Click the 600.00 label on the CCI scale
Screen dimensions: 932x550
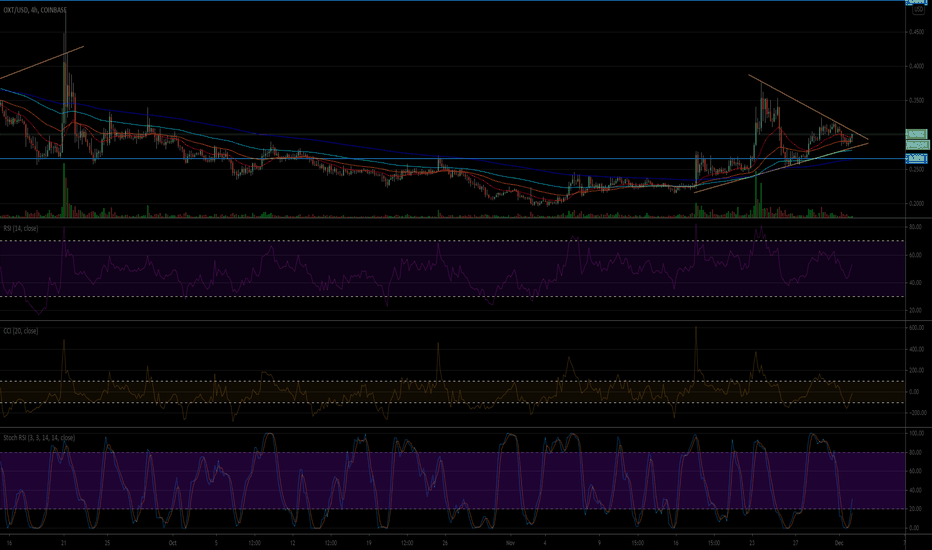916,328
